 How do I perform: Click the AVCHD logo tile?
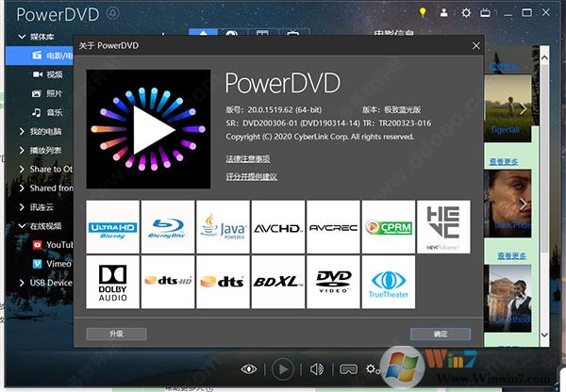(x=278, y=227)
